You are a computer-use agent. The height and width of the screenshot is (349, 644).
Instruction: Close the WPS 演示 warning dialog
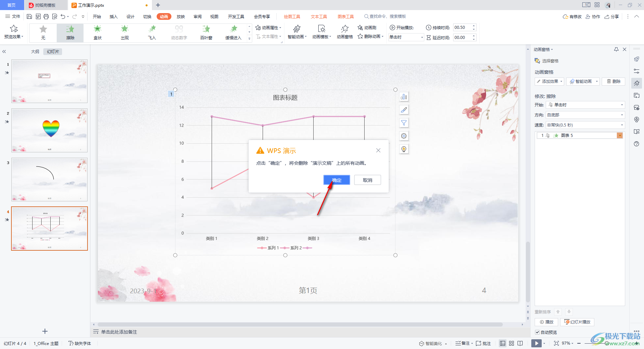(x=378, y=150)
